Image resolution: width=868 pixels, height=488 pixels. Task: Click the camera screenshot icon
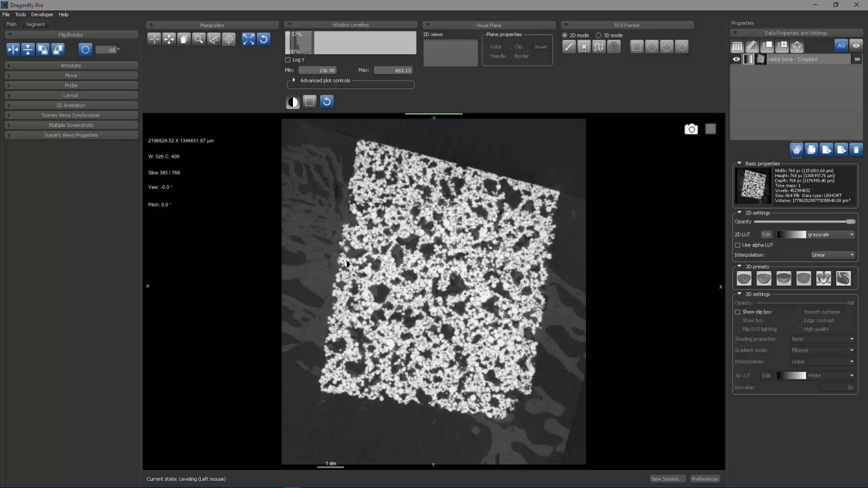[x=691, y=129]
